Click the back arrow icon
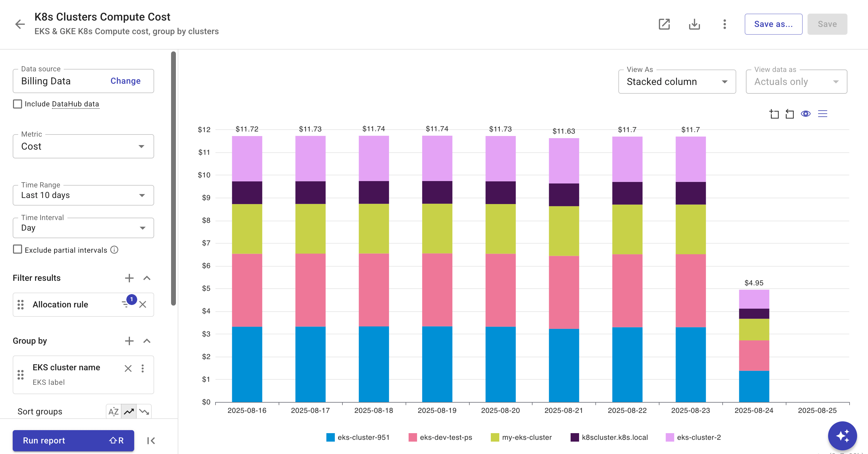 click(20, 24)
